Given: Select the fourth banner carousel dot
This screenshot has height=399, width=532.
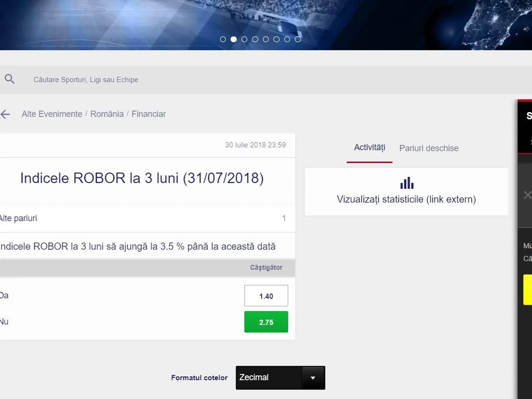Looking at the screenshot, I should click(x=255, y=39).
